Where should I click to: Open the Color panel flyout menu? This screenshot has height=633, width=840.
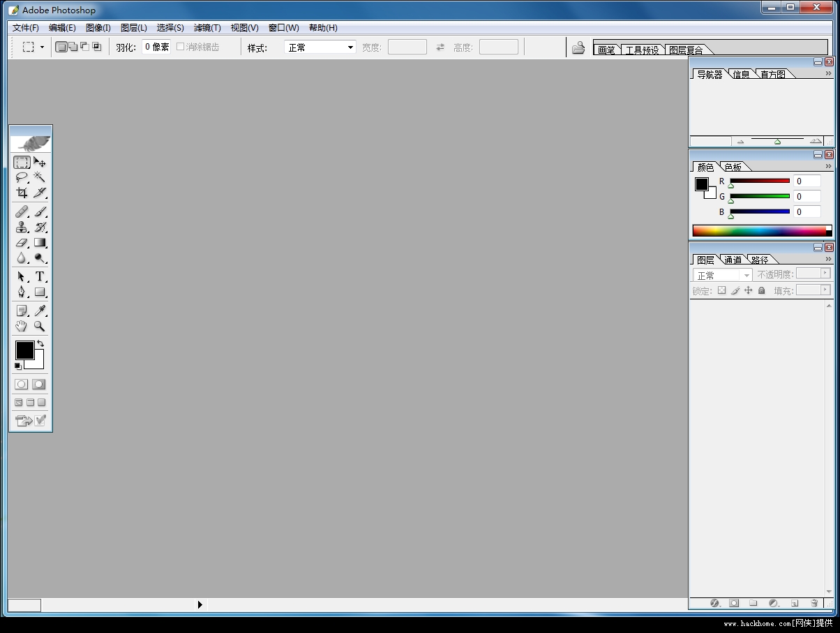tap(829, 166)
